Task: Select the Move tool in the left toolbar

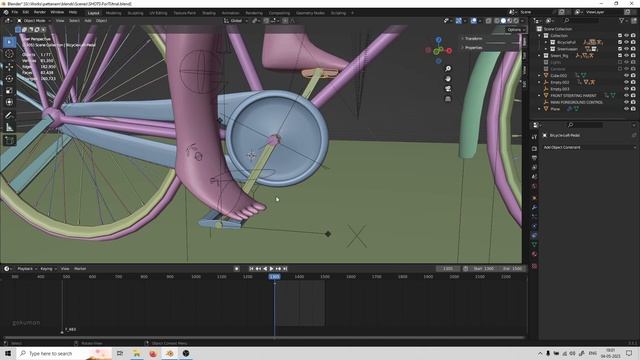Action: click(x=9, y=67)
